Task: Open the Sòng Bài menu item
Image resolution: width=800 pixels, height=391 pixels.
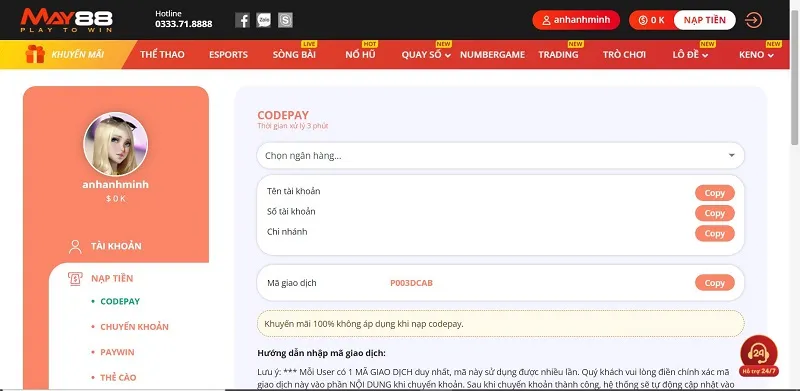Action: click(x=294, y=55)
